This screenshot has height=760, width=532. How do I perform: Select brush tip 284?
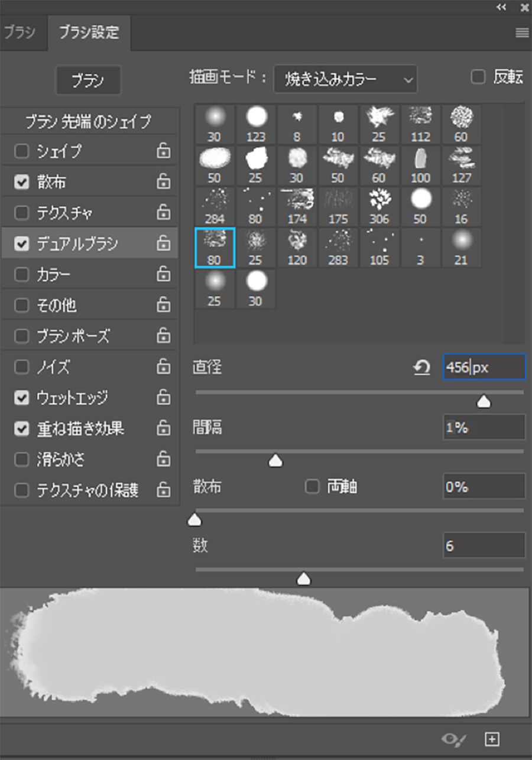tap(215, 206)
